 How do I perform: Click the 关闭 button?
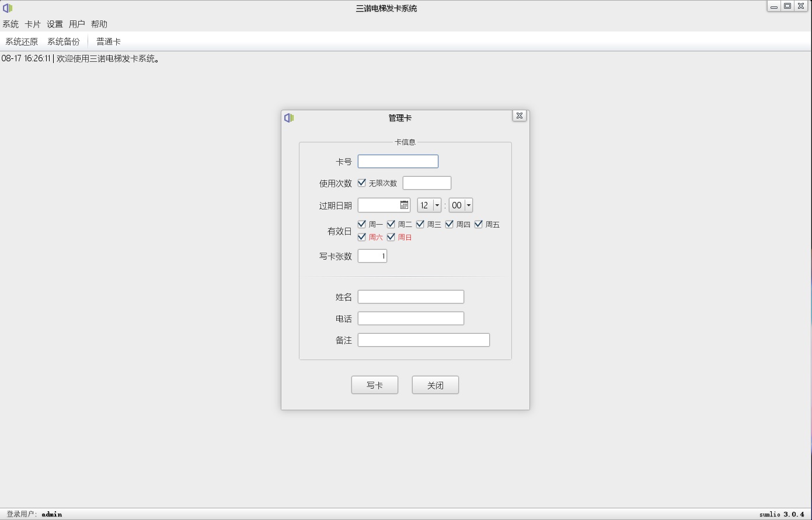435,385
